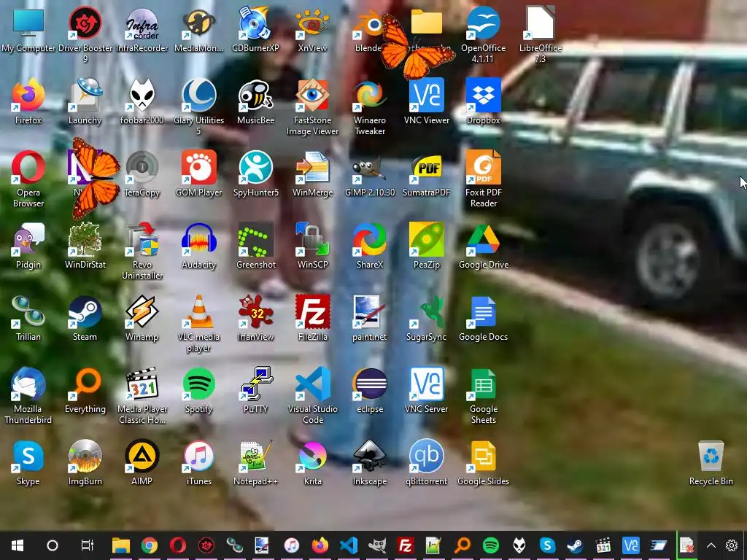Select the ImgBurn desktop icon
This screenshot has height=560, width=747.
click(x=85, y=463)
